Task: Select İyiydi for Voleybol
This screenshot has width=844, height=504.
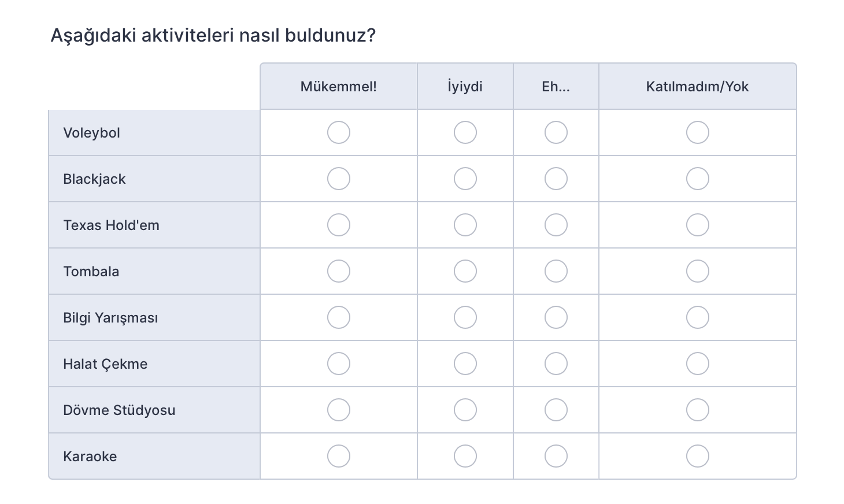Action: coord(465,132)
